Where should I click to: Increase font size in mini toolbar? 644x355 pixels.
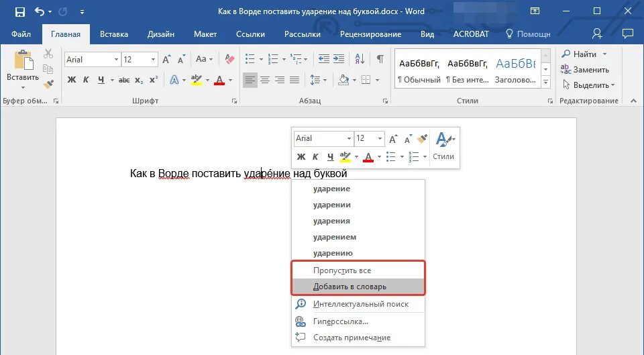393,139
